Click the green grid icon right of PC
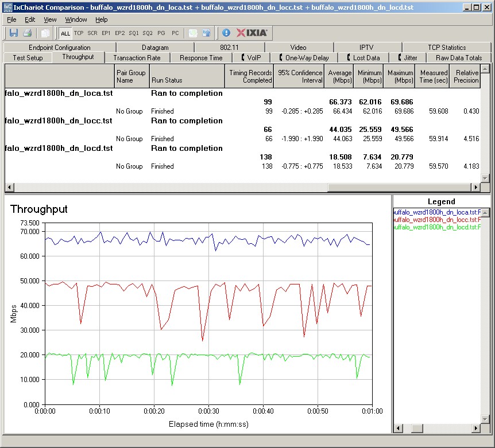The height and width of the screenshot is (448, 495). pos(193,33)
